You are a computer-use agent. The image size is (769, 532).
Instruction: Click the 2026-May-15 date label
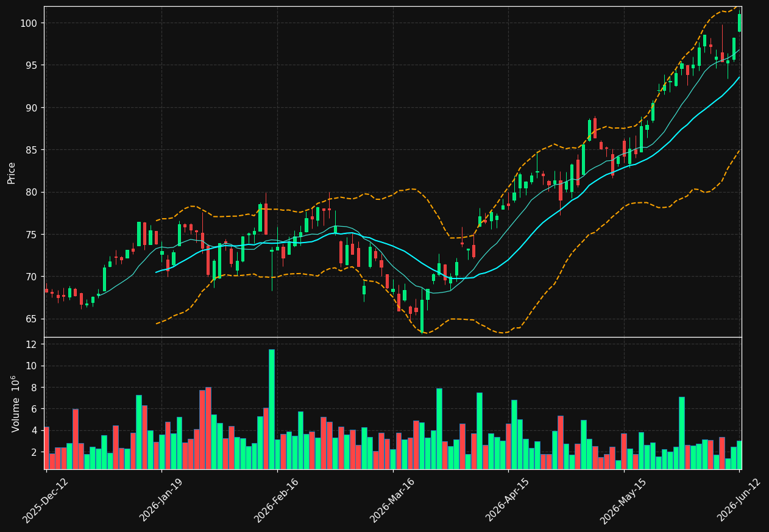point(623,500)
